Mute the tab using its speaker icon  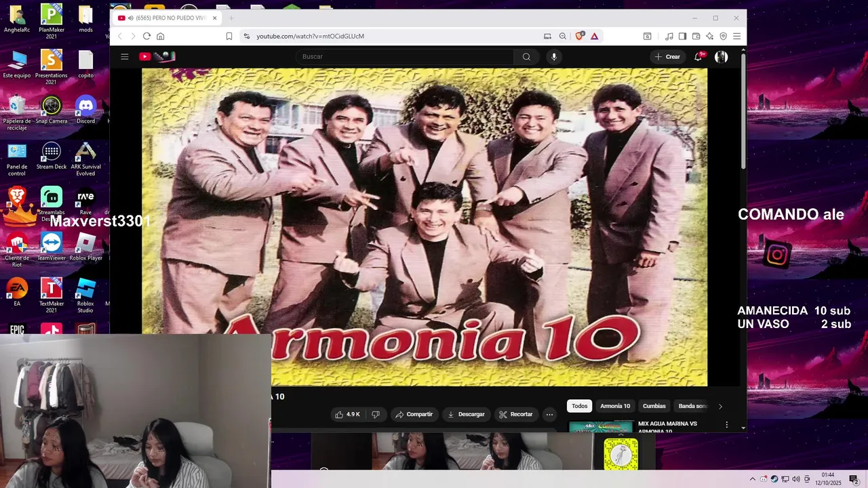tap(130, 18)
